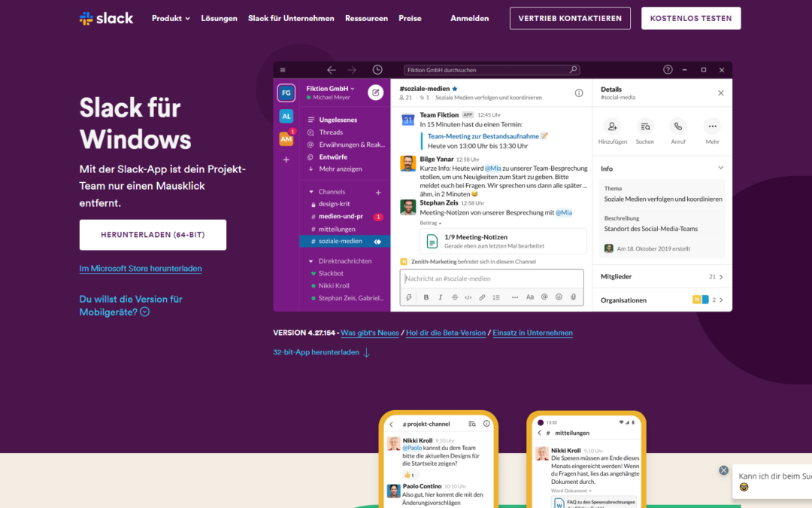Open the history clock icon
Image resolution: width=812 pixels, height=508 pixels.
[377, 69]
